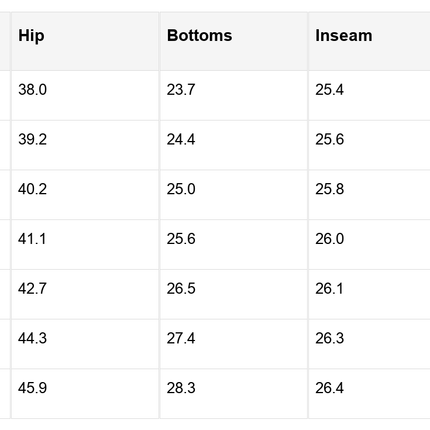430x430 pixels.
Task: Click the Bottoms column header
Action: click(x=199, y=36)
